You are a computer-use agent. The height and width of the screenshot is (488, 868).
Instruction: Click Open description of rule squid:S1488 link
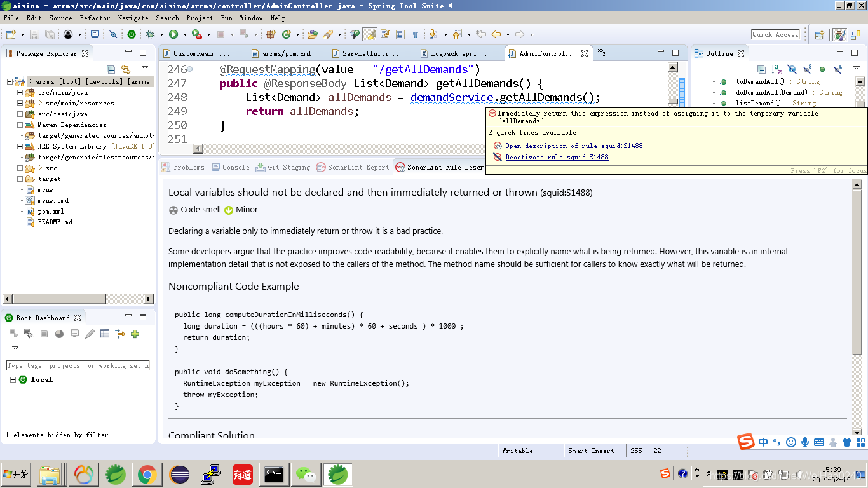[574, 146]
